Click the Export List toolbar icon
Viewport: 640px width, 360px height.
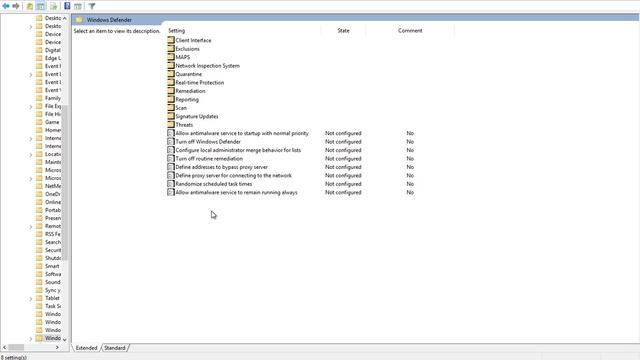point(53,6)
